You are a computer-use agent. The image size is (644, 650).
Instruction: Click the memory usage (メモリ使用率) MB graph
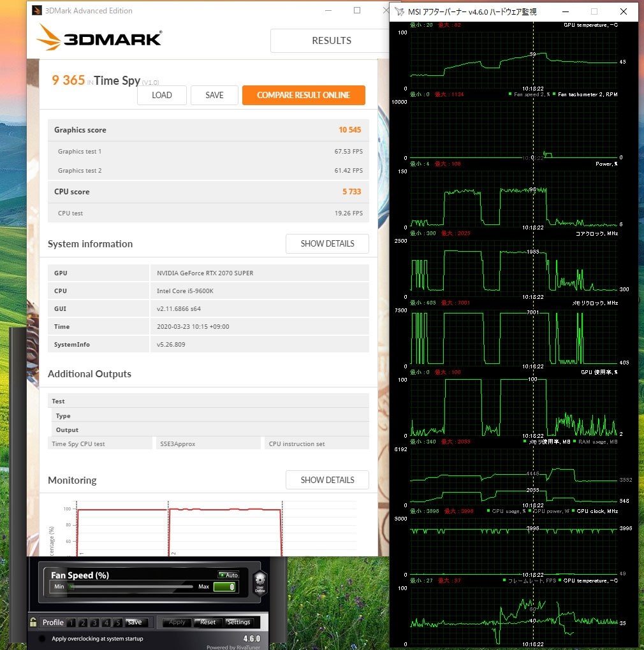(x=514, y=477)
